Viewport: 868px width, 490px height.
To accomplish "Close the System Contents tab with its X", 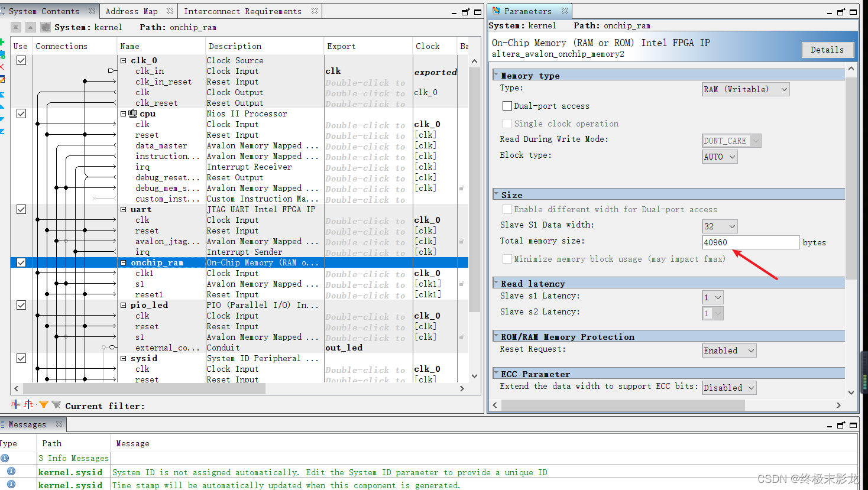I will 92,11.
